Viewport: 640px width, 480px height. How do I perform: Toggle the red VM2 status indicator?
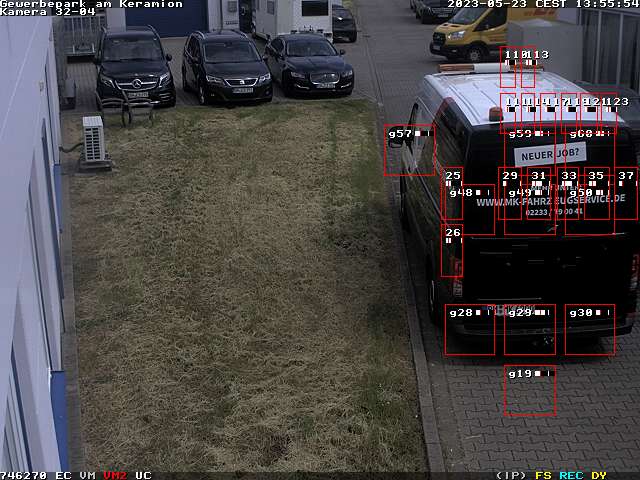pyautogui.click(x=115, y=475)
